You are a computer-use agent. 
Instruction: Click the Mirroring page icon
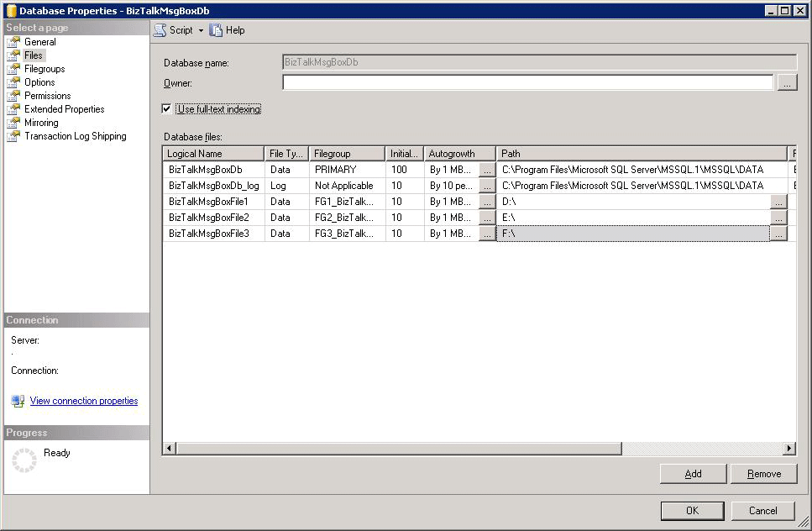[x=15, y=122]
